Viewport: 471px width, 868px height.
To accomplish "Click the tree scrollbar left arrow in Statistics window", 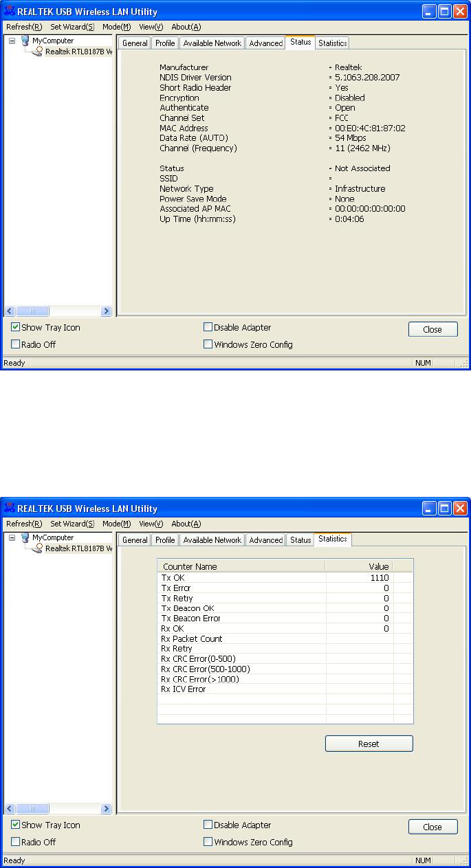I will pyautogui.click(x=10, y=808).
